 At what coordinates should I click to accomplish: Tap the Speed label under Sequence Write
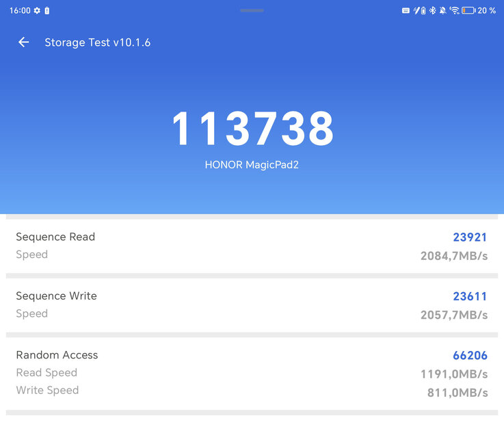point(32,313)
